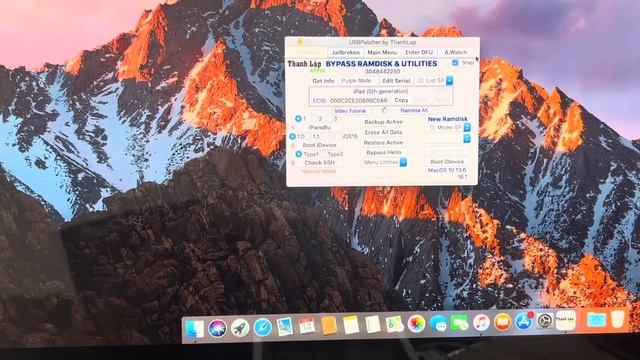Image resolution: width=640 pixels, height=360 pixels.
Task: Open yellow Notes icon in dock
Action: (x=351, y=325)
